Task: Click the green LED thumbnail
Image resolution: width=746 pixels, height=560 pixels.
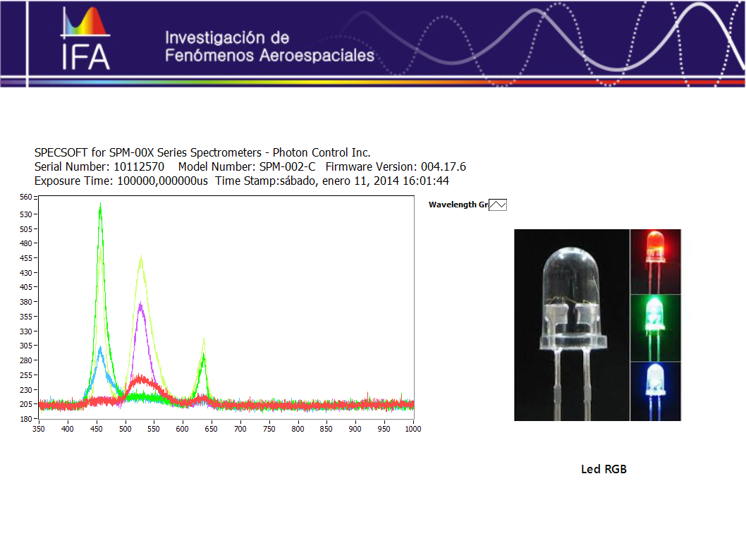Action: click(656, 328)
